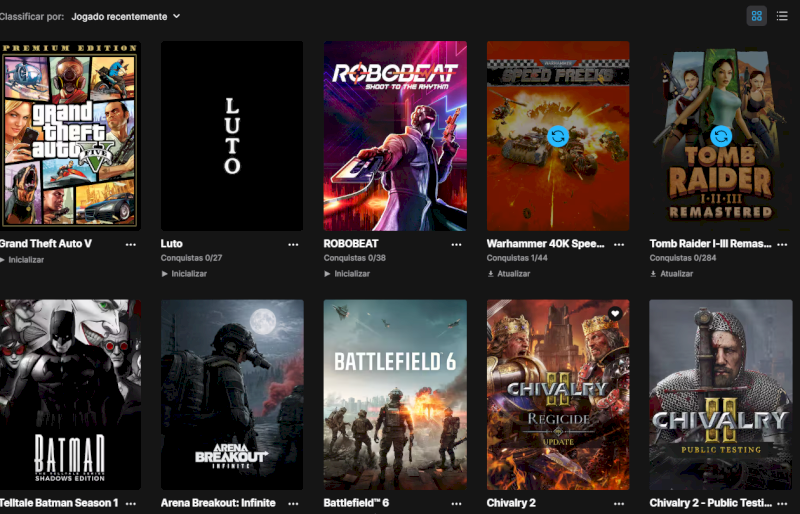Open the Jogado recentemente sort dropdown
800x514 pixels.
pos(126,16)
